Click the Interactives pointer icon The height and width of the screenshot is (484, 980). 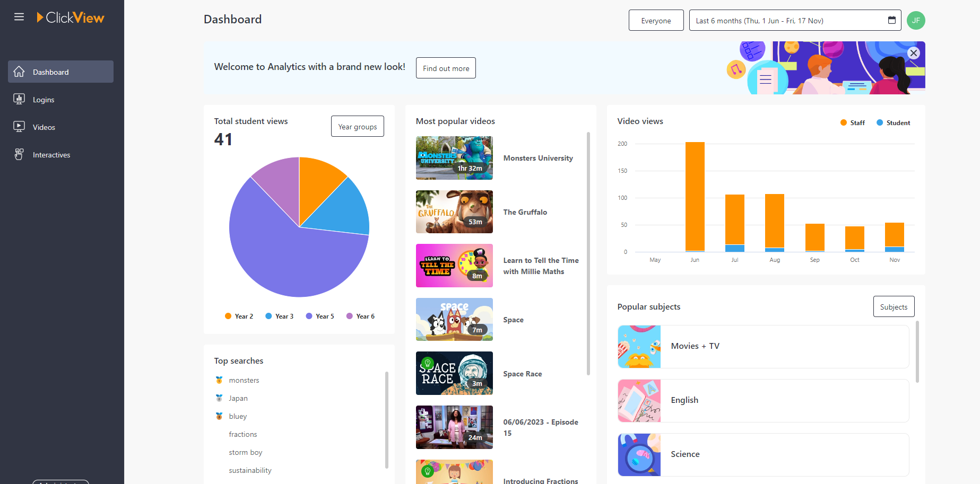click(x=19, y=154)
